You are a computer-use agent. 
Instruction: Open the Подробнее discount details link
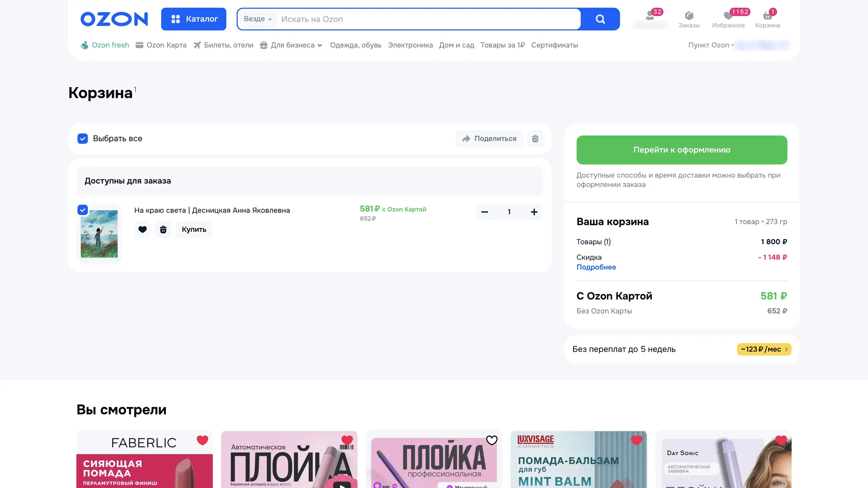tap(596, 267)
